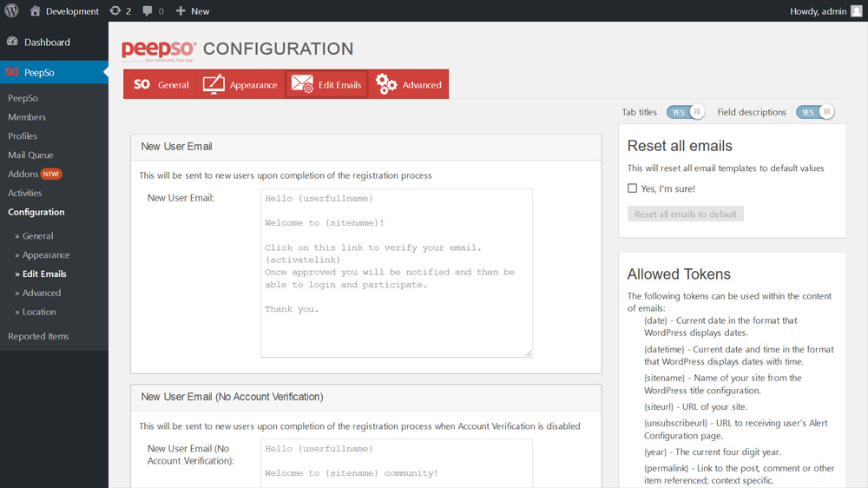
Task: Click the admin avatar thumbnail
Action: [857, 11]
